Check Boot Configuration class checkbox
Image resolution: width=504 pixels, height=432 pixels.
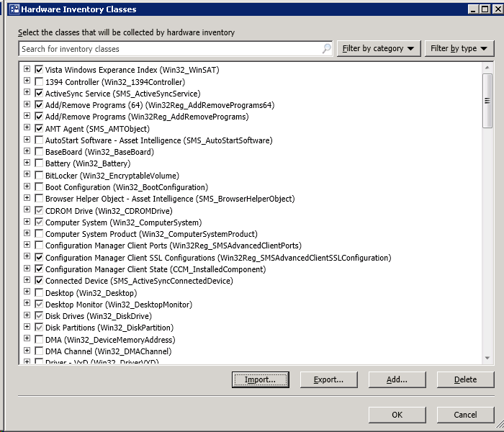(39, 187)
